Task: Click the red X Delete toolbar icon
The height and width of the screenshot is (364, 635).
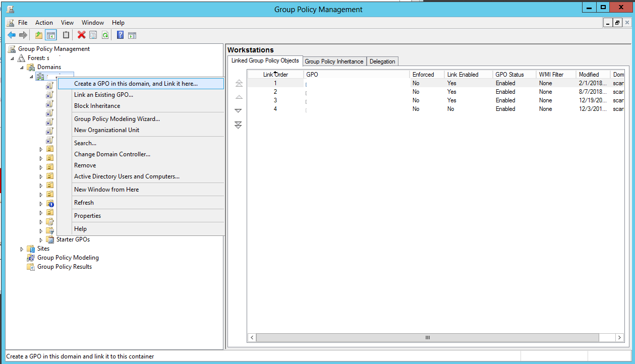Action: 81,35
